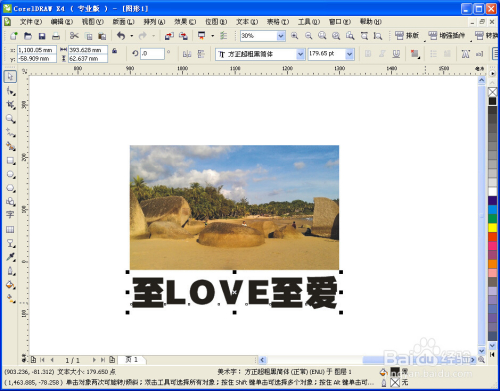Click the 排版 toolbar button
Screen dimensions: 500x391
(407, 35)
